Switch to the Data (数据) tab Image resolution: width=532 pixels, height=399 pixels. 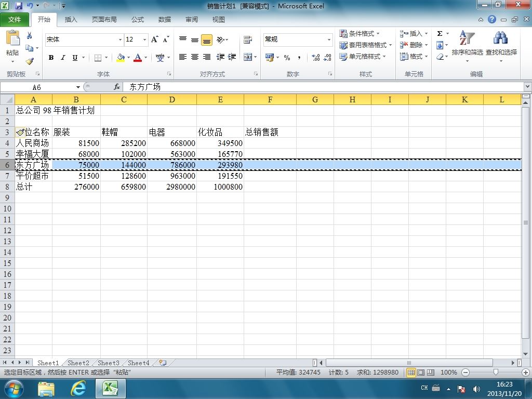(x=165, y=20)
